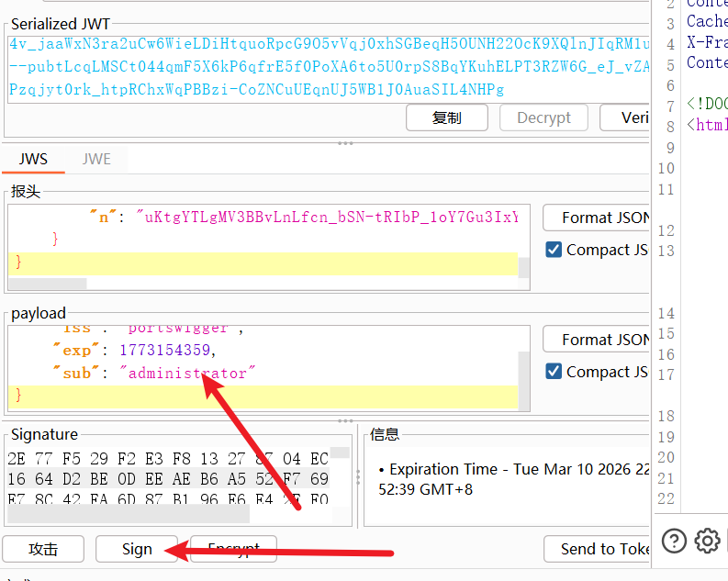Screen dimensions: 728x581
Task: Toggle Compact JSON checkbox beside the payload panel
Action: tap(554, 372)
